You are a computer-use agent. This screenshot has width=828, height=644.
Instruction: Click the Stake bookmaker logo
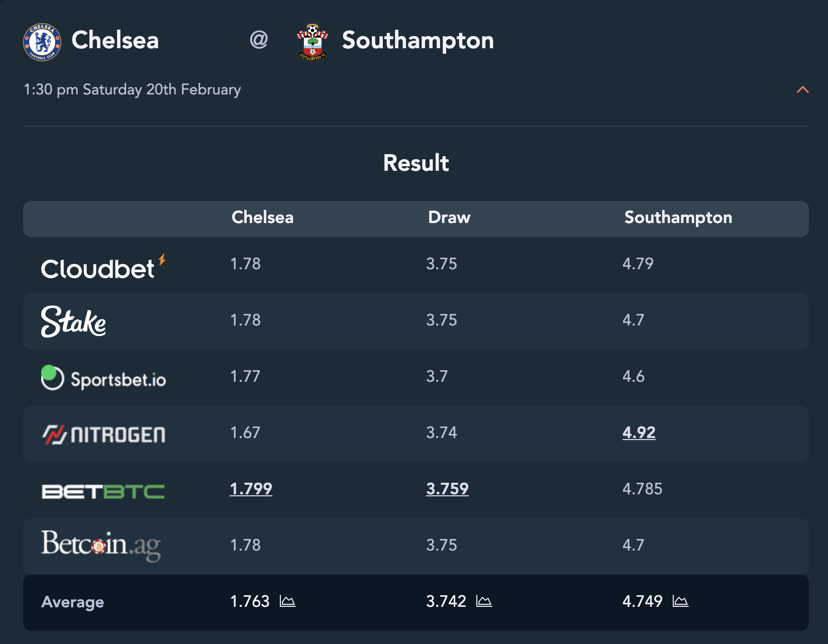coord(73,321)
